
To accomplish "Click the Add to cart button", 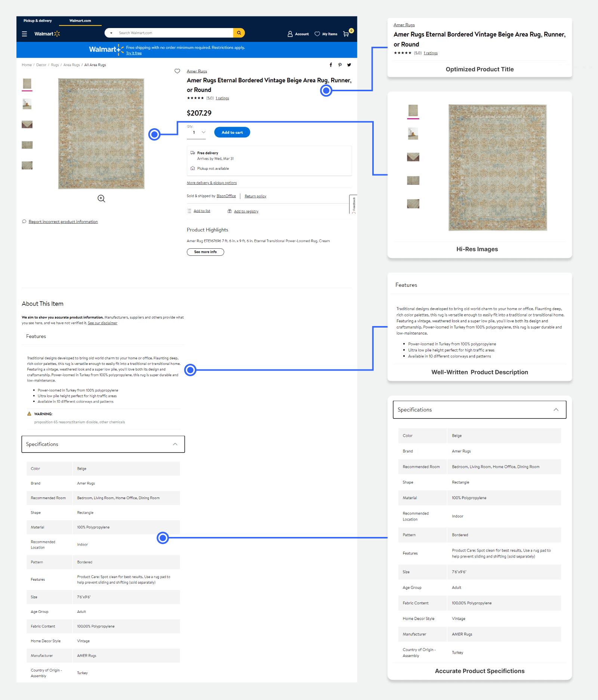I will click(x=232, y=132).
